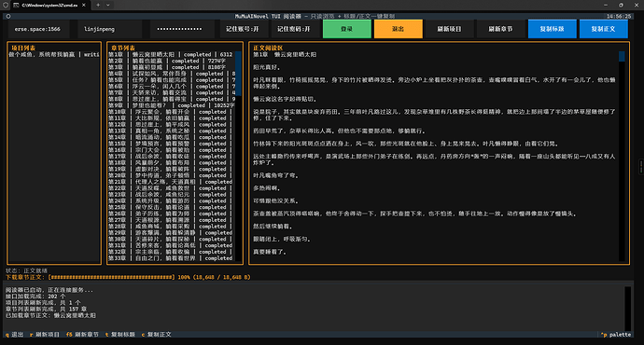The height and width of the screenshot is (345, 644).
Task: Select the 第9章 row with 10252字
Action: tap(172, 105)
